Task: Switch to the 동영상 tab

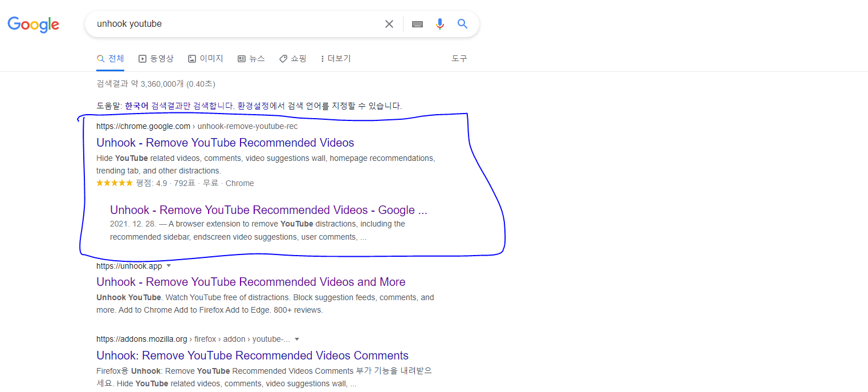Action: (156, 59)
